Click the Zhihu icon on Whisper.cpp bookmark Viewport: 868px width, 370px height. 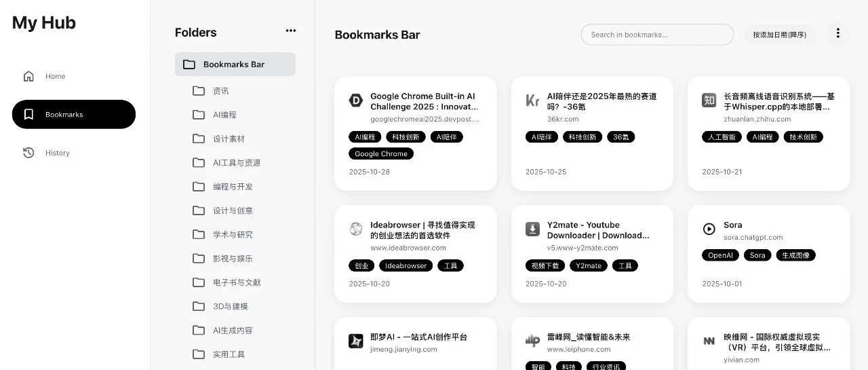coord(709,100)
